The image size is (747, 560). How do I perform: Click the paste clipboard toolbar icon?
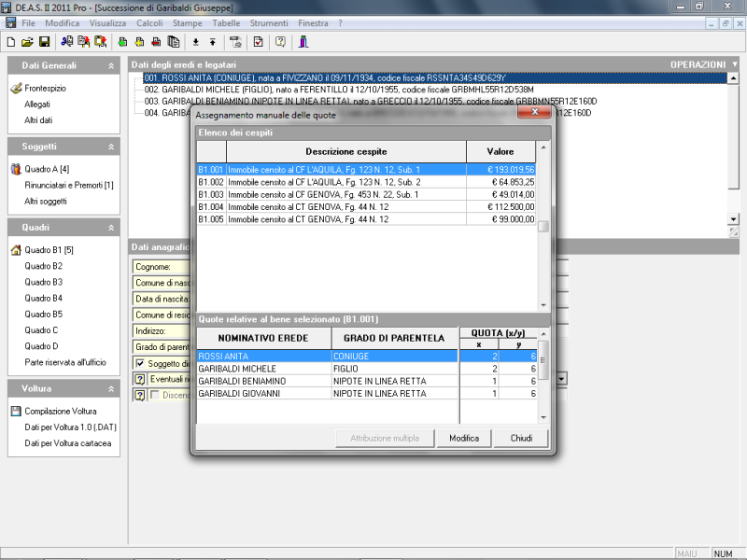pos(100,42)
